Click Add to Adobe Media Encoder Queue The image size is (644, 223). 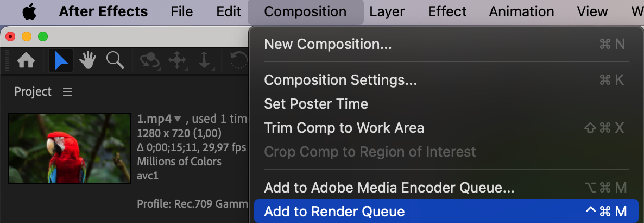point(389,188)
